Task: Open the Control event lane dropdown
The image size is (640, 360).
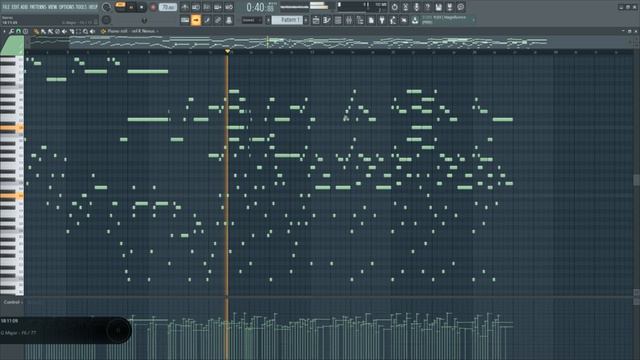Action: point(12,302)
